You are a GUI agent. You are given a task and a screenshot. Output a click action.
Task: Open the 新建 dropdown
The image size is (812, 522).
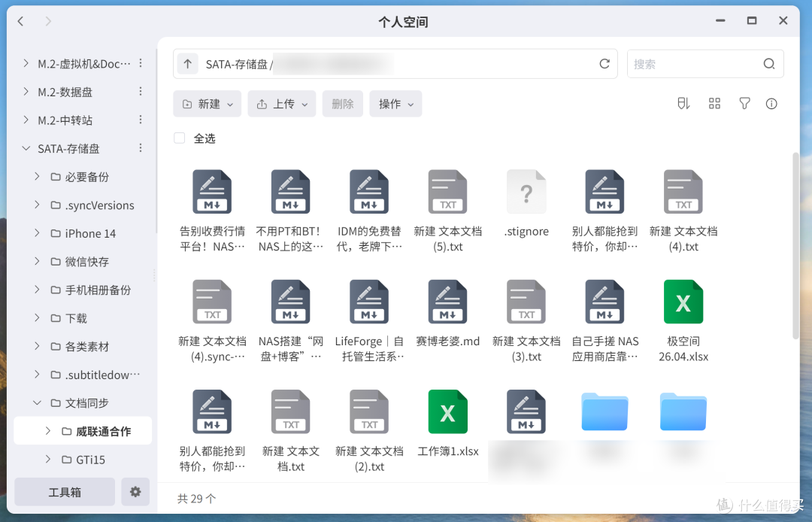coord(208,104)
